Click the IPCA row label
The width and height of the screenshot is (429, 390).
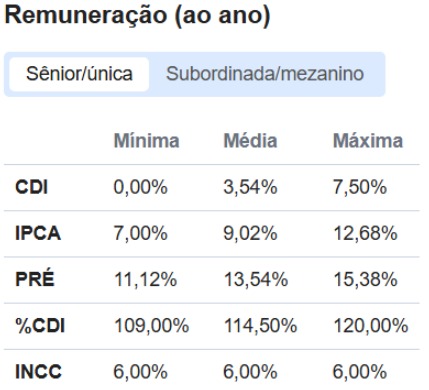38,233
